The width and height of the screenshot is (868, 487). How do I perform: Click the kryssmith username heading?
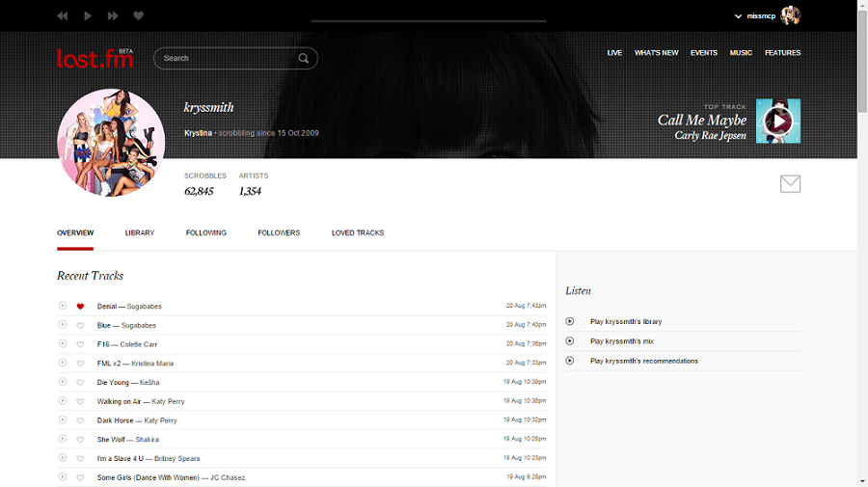tap(208, 107)
